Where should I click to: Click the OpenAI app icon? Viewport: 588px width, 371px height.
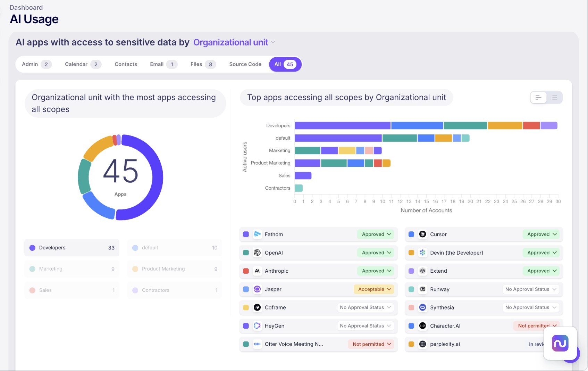coord(257,253)
